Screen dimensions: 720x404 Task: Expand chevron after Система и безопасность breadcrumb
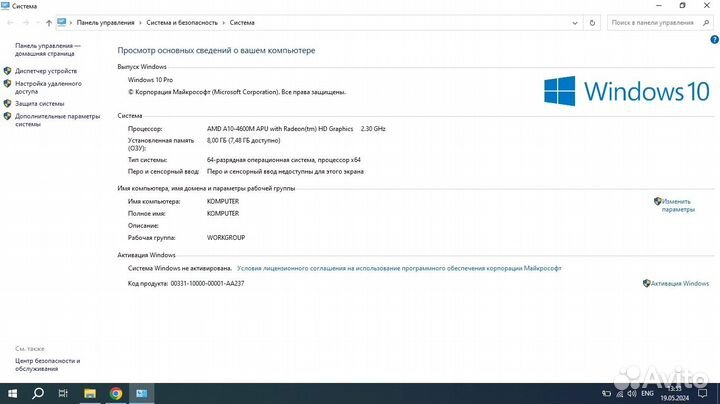pos(224,22)
